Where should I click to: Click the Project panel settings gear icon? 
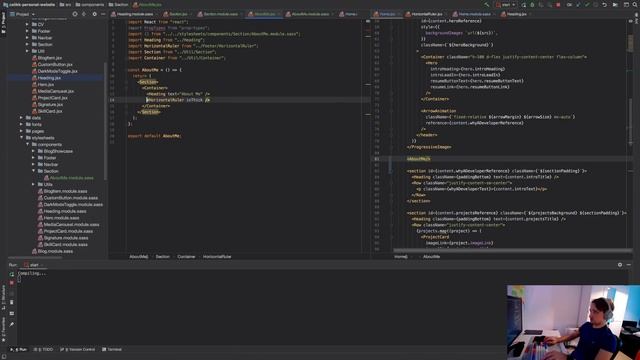pyautogui.click(x=94, y=14)
